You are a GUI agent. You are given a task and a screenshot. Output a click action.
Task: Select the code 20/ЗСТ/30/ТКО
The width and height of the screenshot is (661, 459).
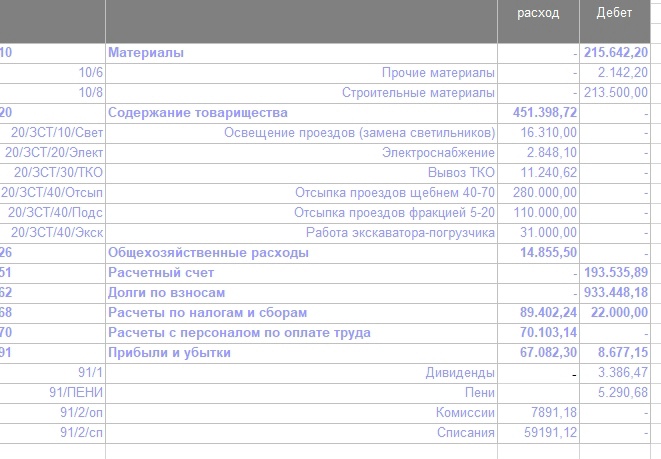pos(58,172)
